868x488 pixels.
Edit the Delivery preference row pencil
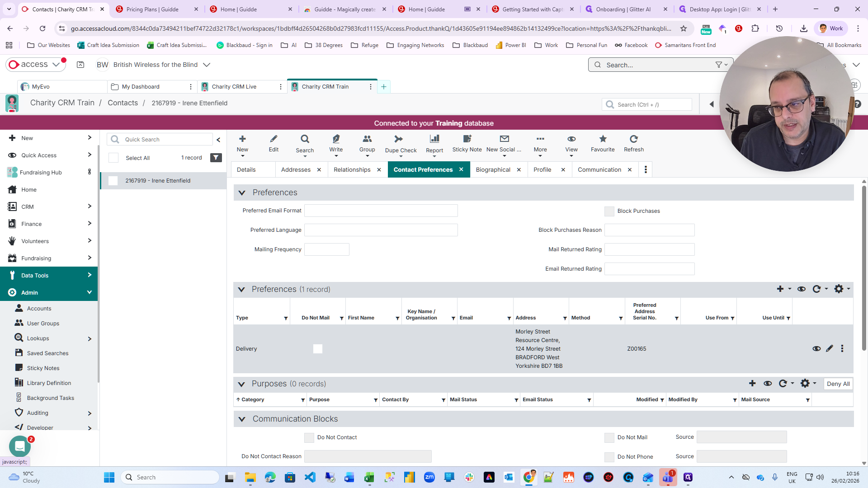click(x=829, y=348)
